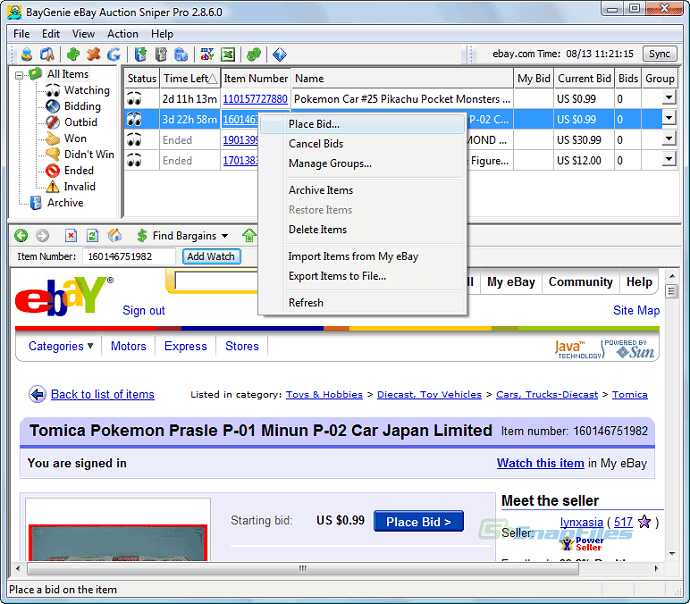The width and height of the screenshot is (690, 604).
Task: Click the gray browser forward arrow
Action: [x=42, y=236]
